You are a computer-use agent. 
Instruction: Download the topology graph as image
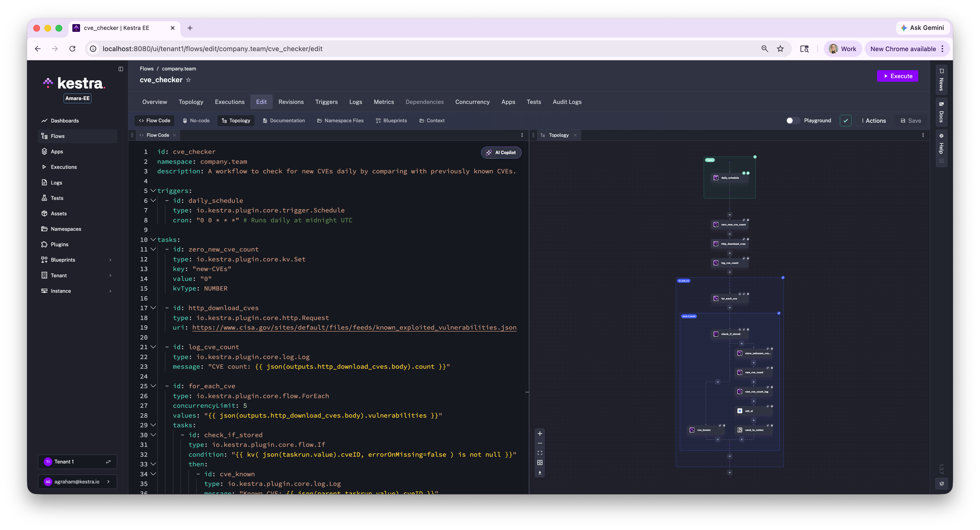539,473
